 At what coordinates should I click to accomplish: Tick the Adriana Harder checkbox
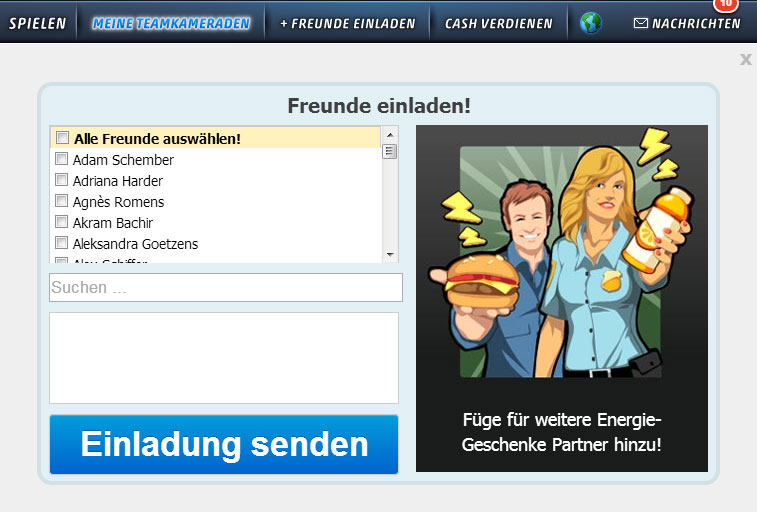(61, 180)
